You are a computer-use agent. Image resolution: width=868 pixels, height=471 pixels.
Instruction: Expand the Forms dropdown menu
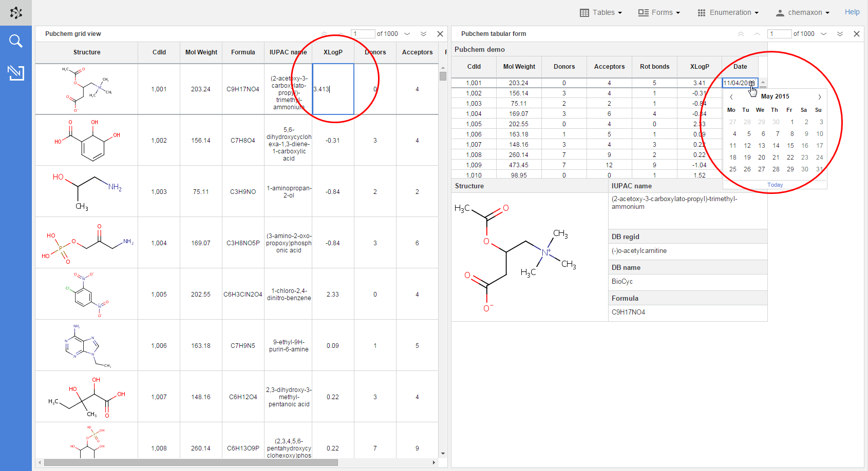[659, 12]
